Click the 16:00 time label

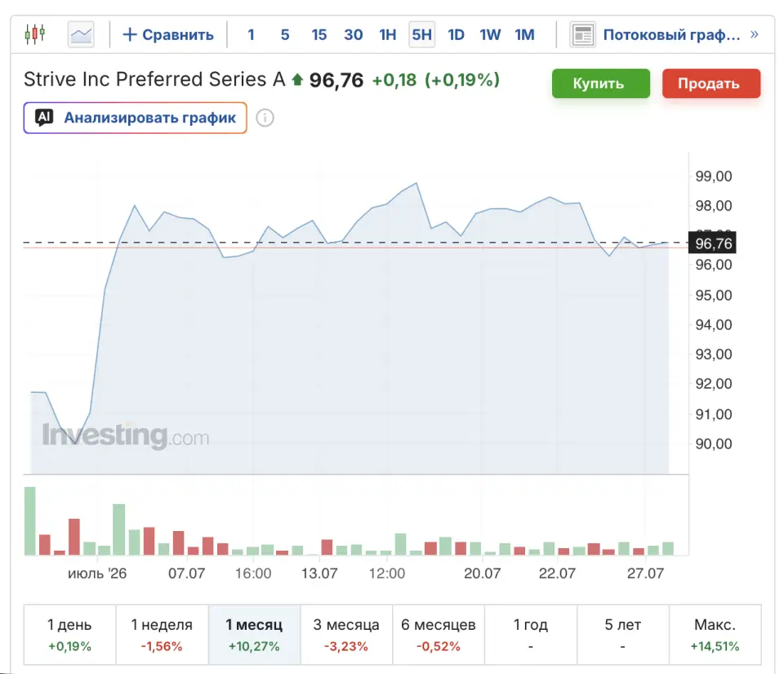coord(253,573)
